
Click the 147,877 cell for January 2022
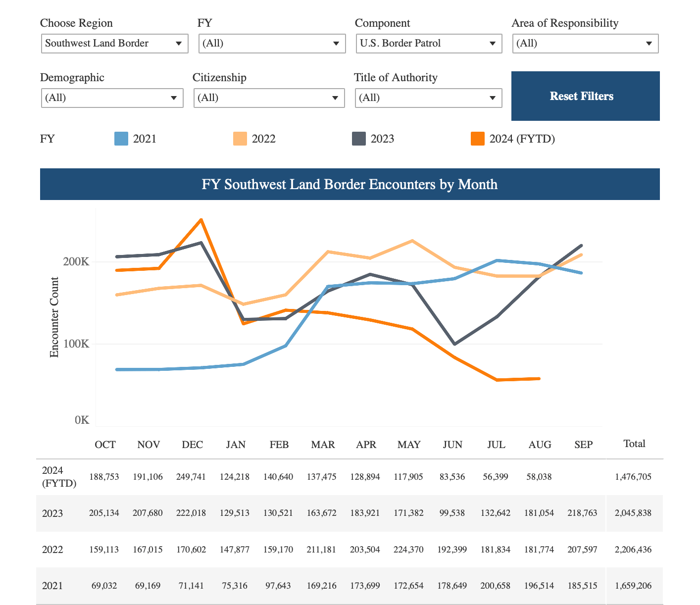[235, 550]
